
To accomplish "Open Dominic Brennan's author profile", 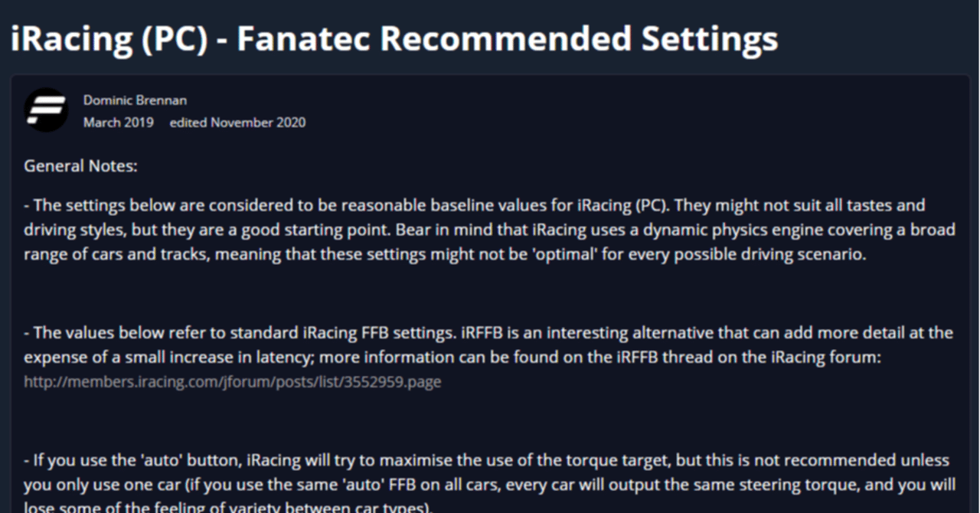I will (x=135, y=100).
